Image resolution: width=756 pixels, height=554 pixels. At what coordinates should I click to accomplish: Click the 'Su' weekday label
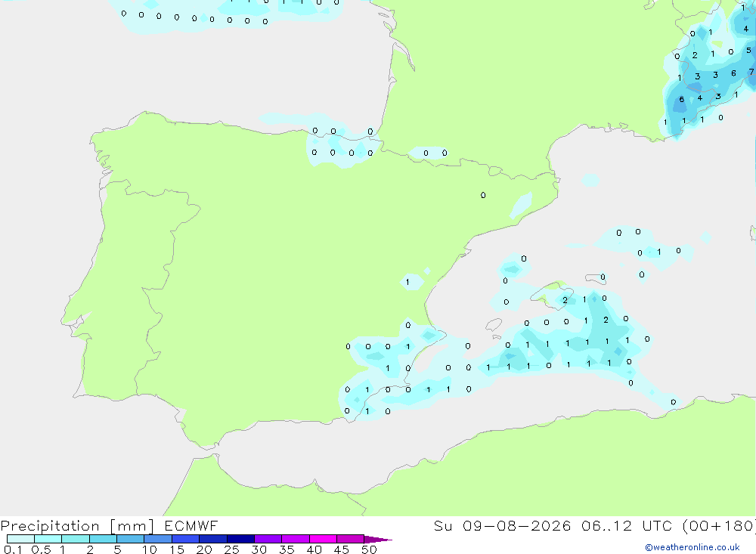pos(442,526)
